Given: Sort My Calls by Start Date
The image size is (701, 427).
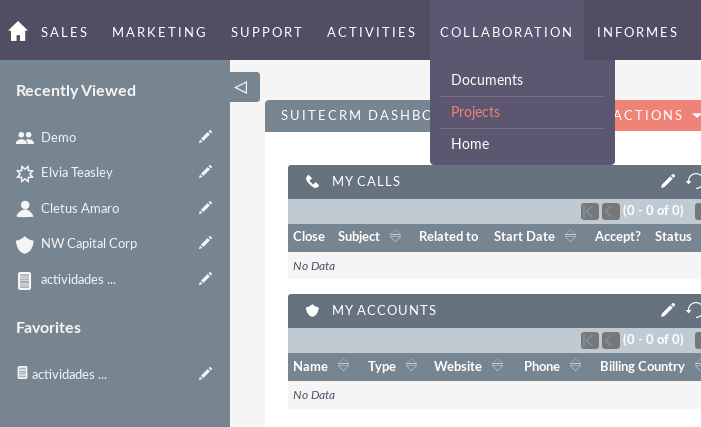Looking at the screenshot, I should 570,237.
